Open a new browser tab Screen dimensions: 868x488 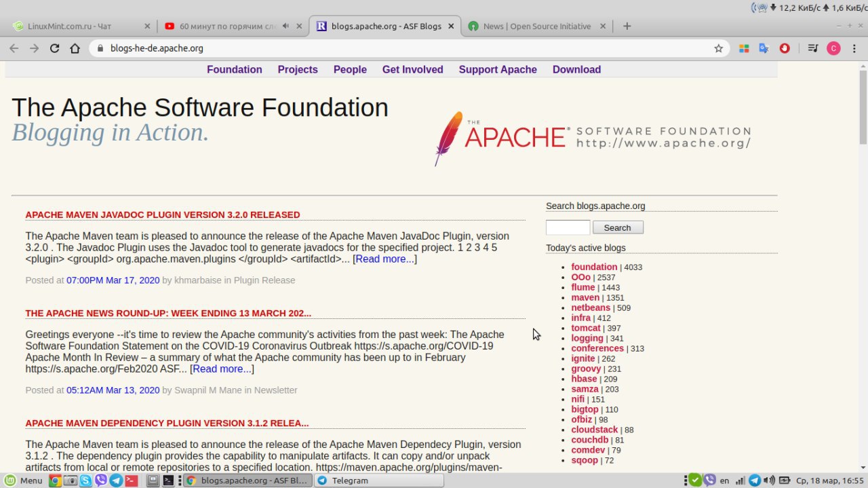(627, 26)
